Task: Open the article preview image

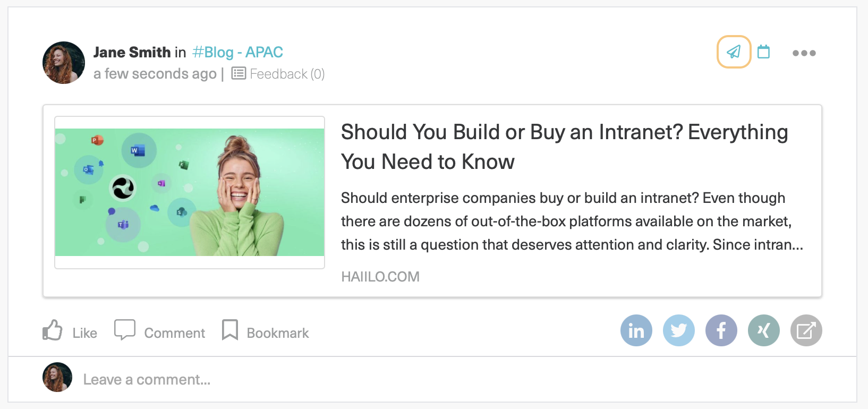Action: 190,192
